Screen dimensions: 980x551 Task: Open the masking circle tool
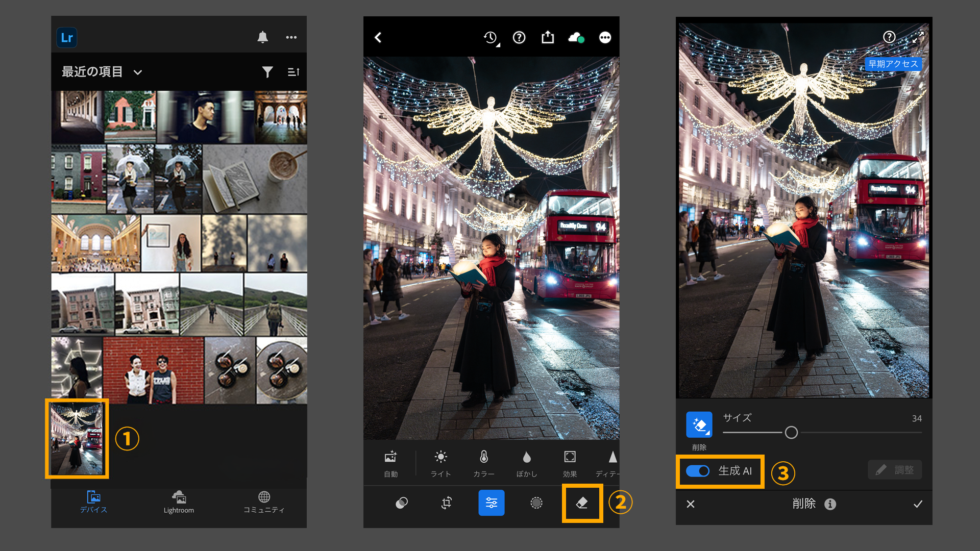pos(536,503)
